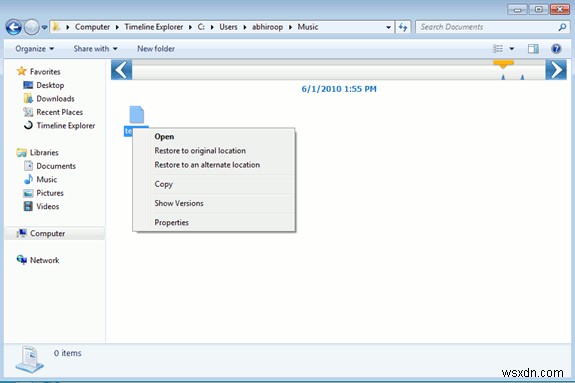Open Favorites in the navigation pane
This screenshot has width=575, height=383.
pyautogui.click(x=45, y=72)
